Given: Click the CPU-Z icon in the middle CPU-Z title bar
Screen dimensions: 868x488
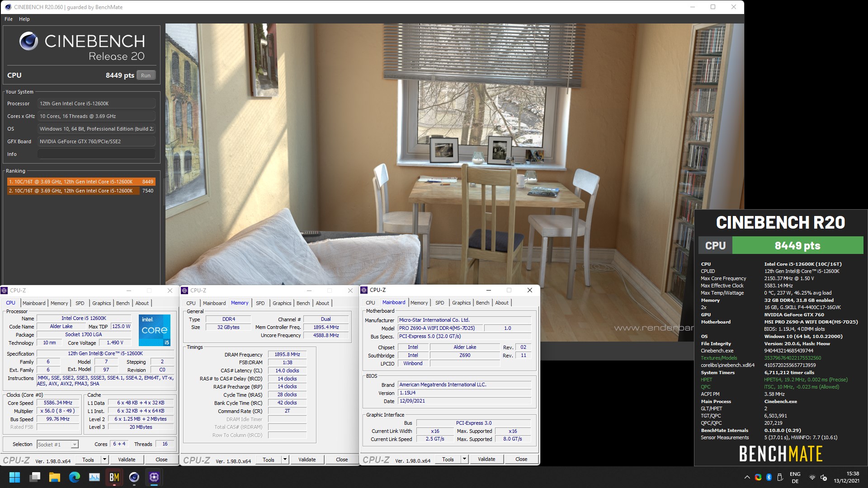Looking at the screenshot, I should 184,291.
